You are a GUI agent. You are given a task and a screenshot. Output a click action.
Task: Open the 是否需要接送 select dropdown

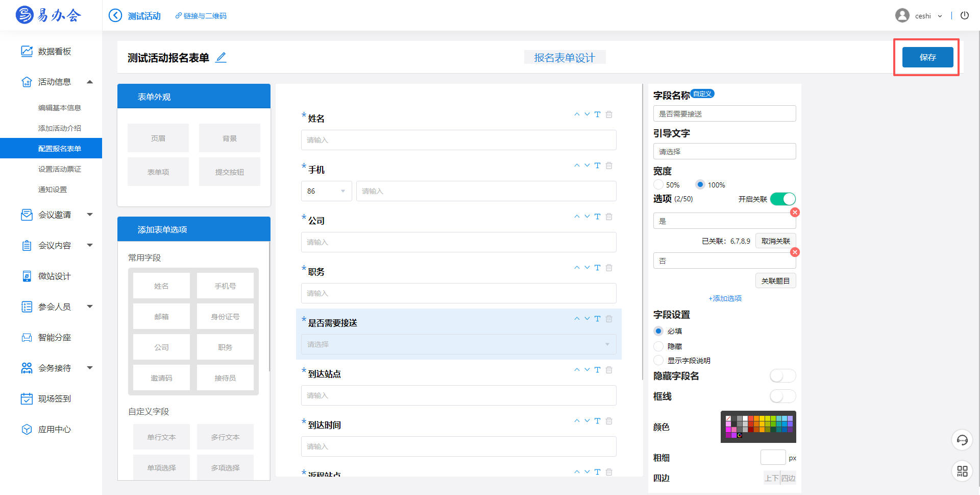(458, 344)
